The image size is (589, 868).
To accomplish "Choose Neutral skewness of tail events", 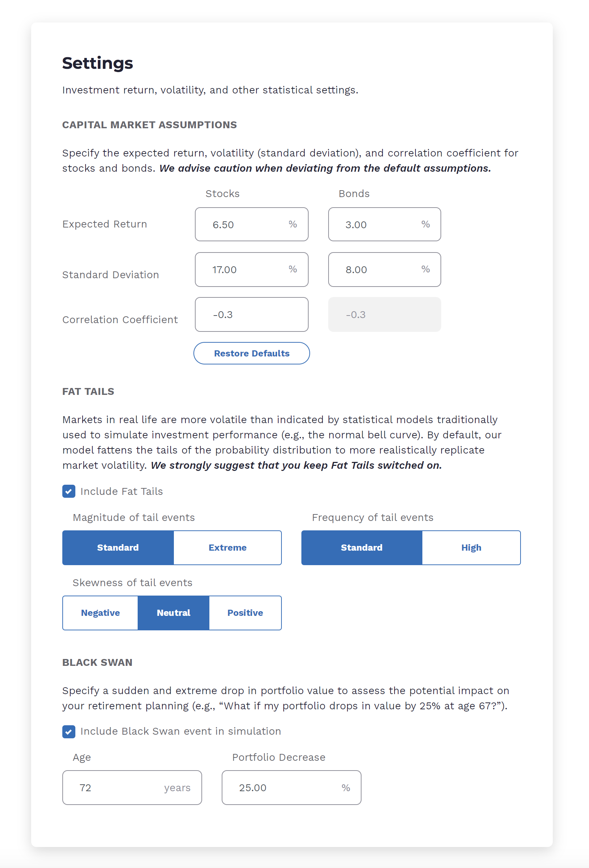I will (173, 613).
